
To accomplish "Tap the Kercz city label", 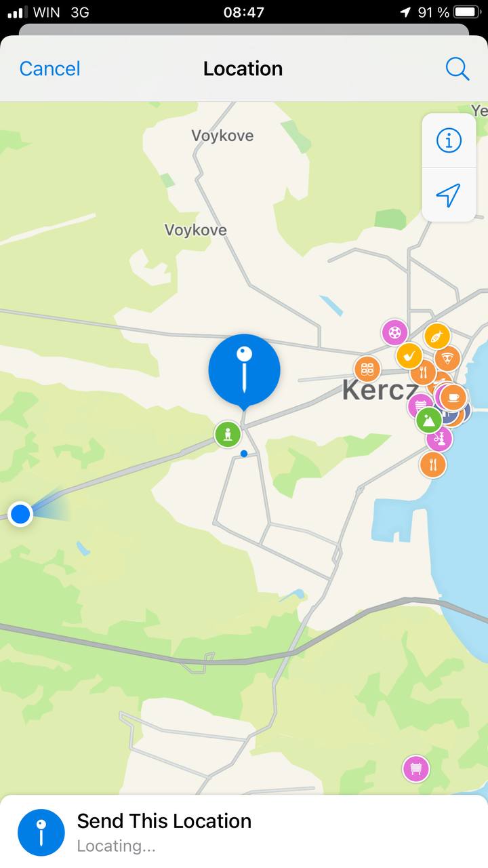I will click(x=380, y=390).
